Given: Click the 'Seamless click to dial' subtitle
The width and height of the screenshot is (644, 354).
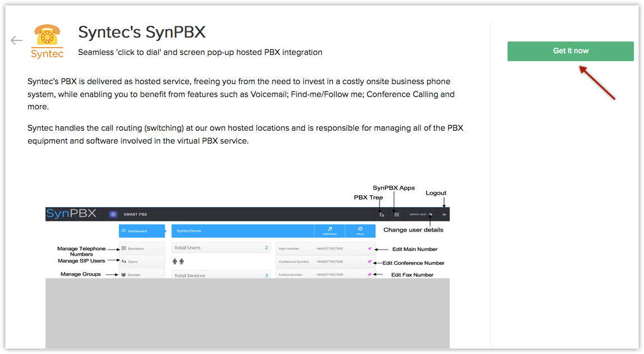Looking at the screenshot, I should [200, 53].
